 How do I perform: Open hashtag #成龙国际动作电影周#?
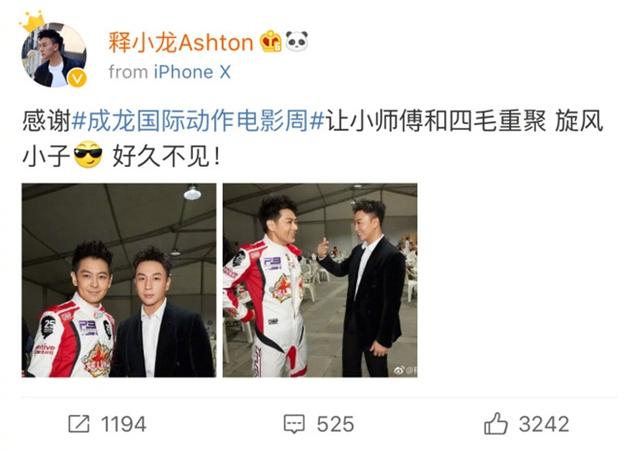[198, 121]
